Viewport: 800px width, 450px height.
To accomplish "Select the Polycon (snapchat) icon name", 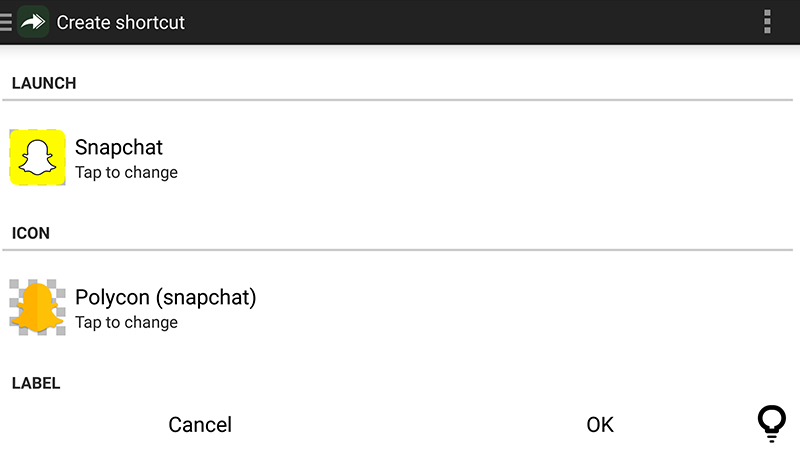I will pos(166,297).
